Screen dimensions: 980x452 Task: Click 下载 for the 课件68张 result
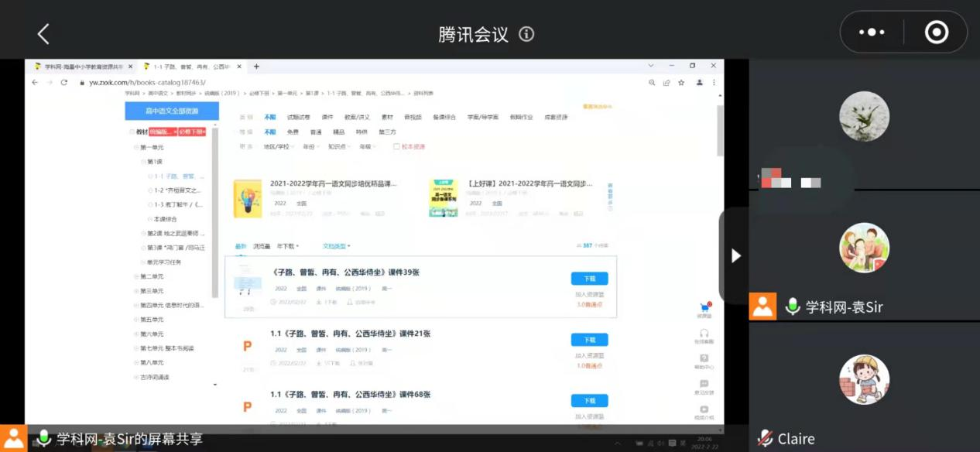590,401
